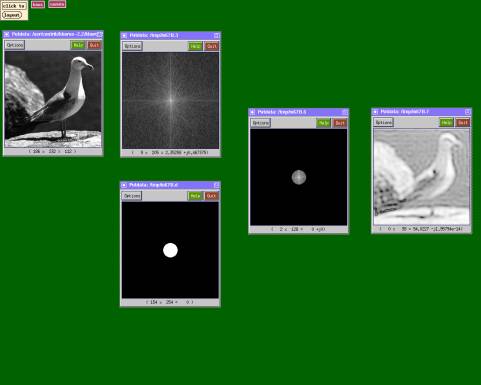Click the title-bar square icon on the spectrum window
This screenshot has width=481, height=385.
tap(216, 35)
